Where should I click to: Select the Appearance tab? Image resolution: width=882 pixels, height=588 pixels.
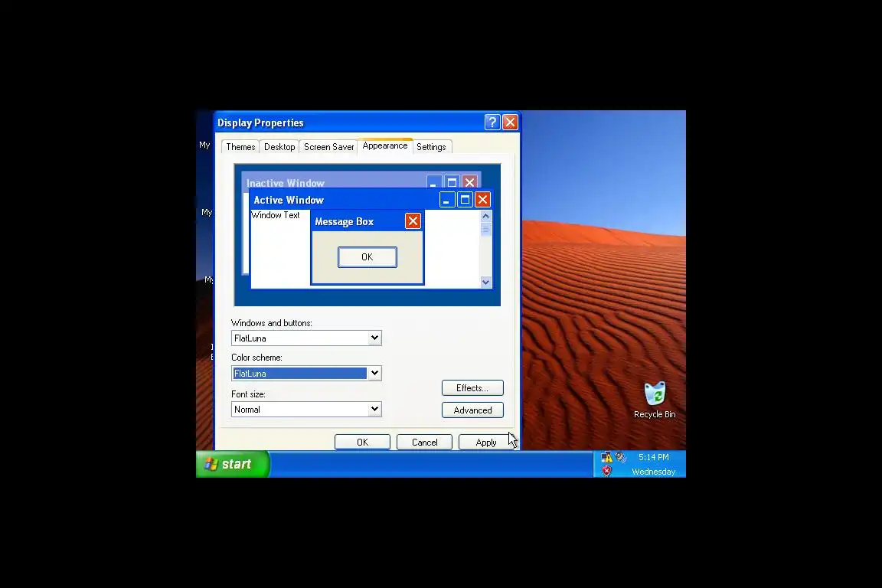pyautogui.click(x=385, y=145)
